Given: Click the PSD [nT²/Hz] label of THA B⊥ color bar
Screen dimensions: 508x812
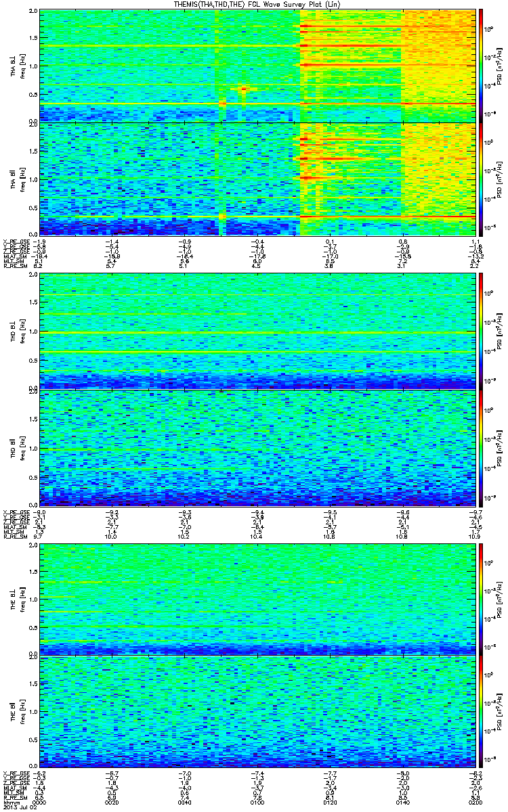Looking at the screenshot, I should [501, 66].
